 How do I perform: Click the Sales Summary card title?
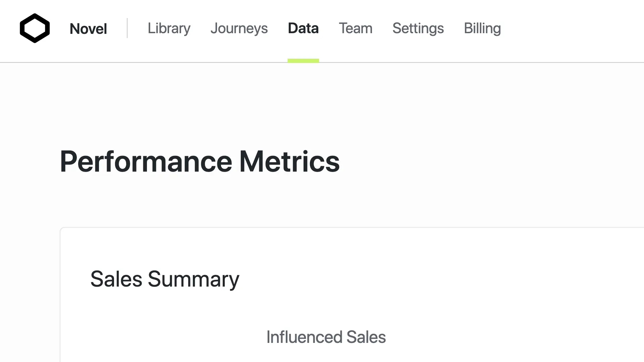coord(165,279)
